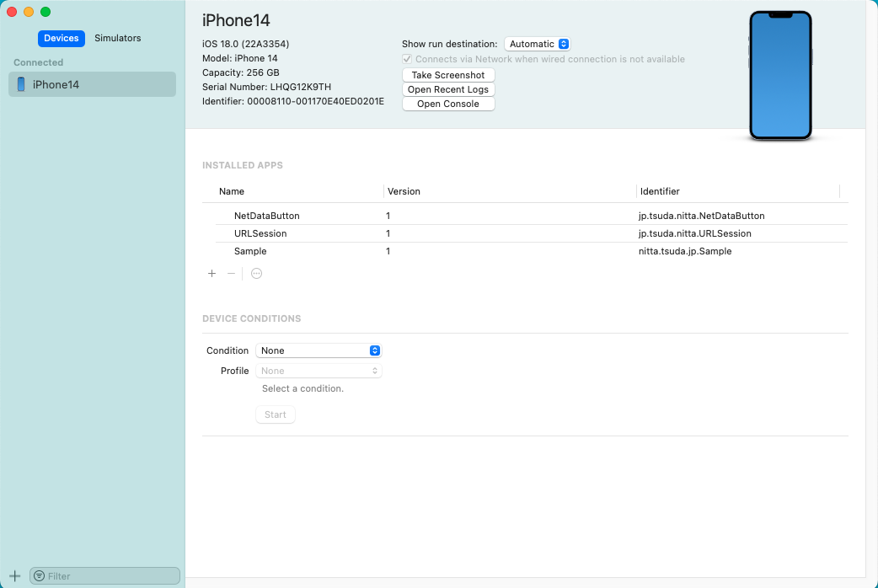This screenshot has width=878, height=588.
Task: Click the minus icon to remove app
Action: [231, 274]
